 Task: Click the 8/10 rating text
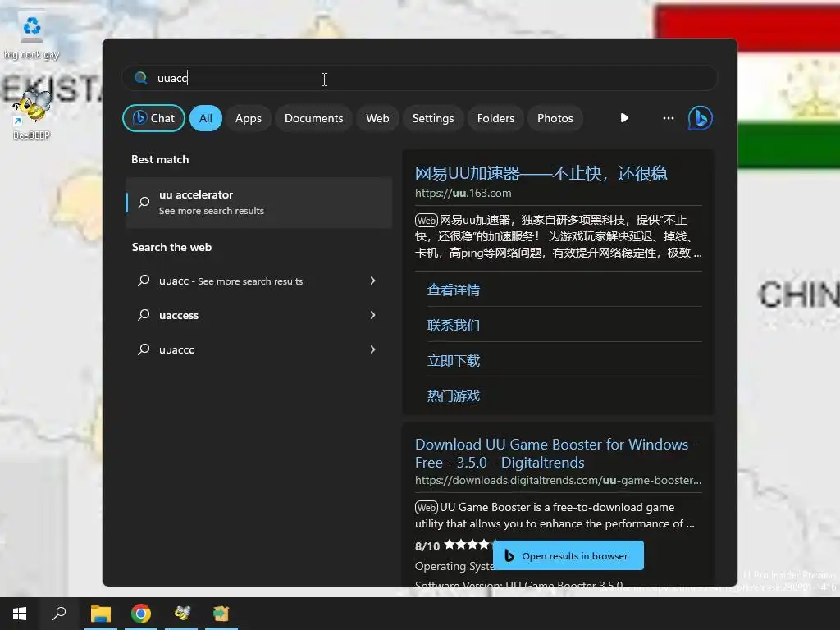(x=427, y=546)
